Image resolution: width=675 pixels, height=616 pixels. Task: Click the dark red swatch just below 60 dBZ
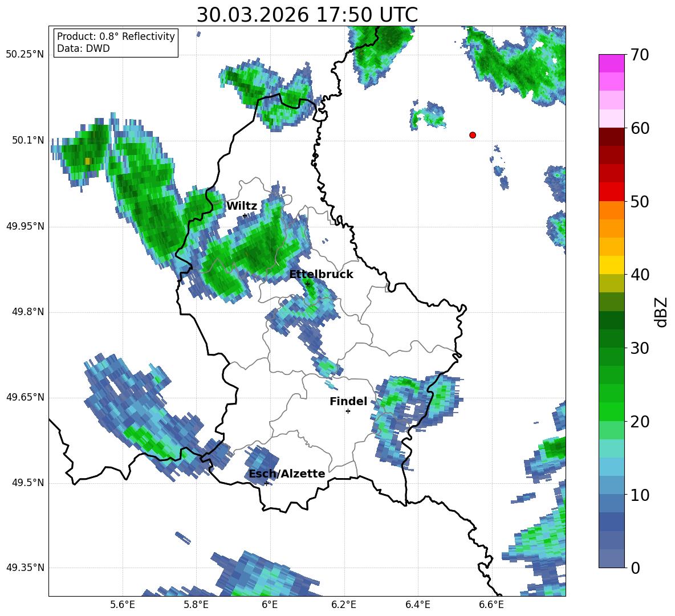click(611, 137)
